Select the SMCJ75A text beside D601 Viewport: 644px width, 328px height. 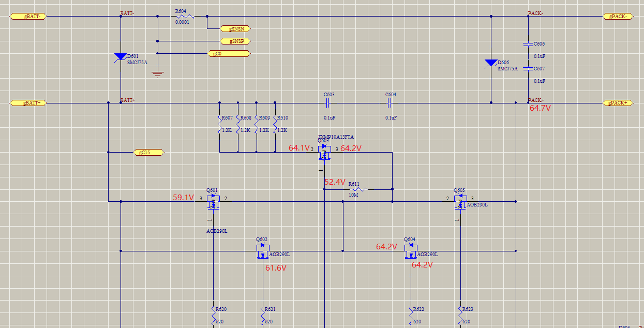click(137, 62)
